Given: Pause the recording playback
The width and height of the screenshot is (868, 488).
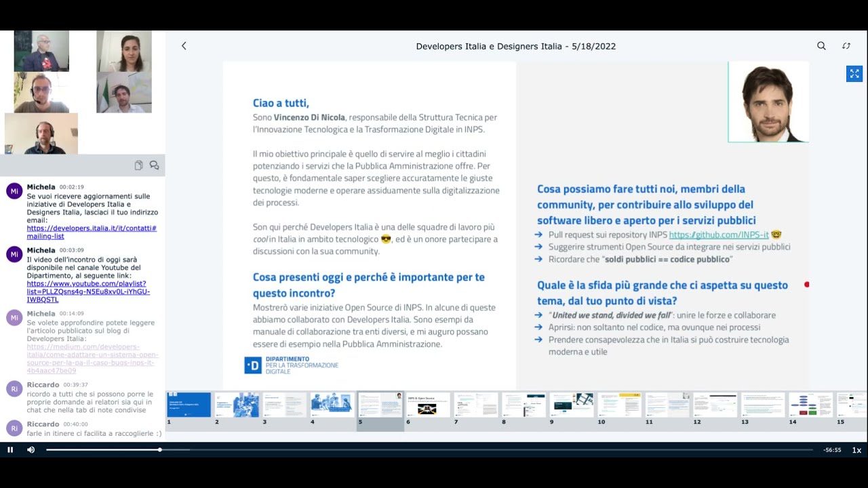Looking at the screenshot, I should click(x=10, y=449).
